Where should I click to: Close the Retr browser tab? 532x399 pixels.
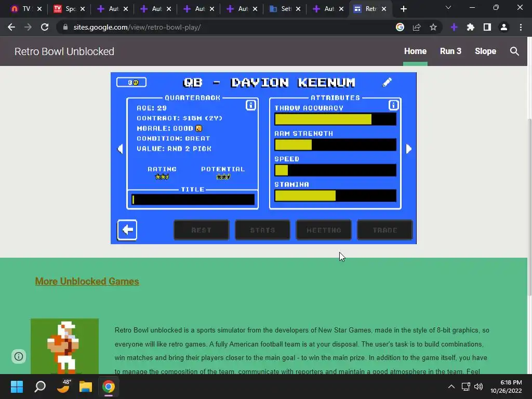384,9
